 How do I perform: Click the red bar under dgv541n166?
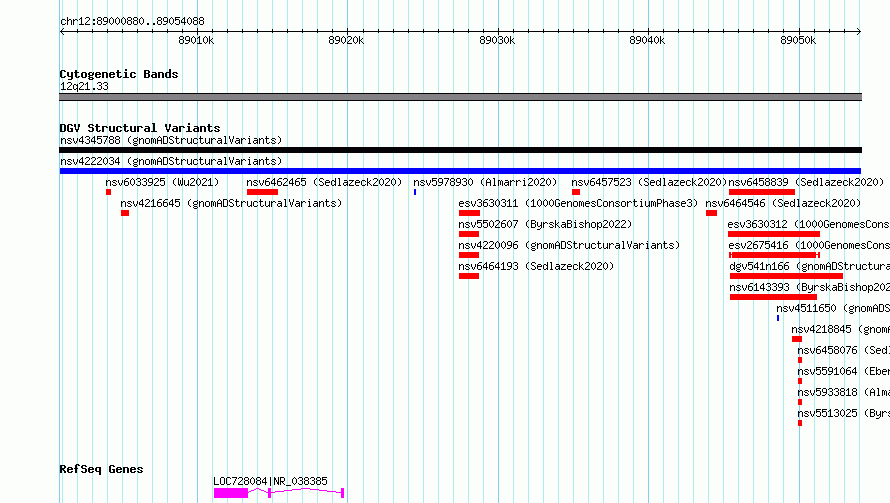point(786,276)
